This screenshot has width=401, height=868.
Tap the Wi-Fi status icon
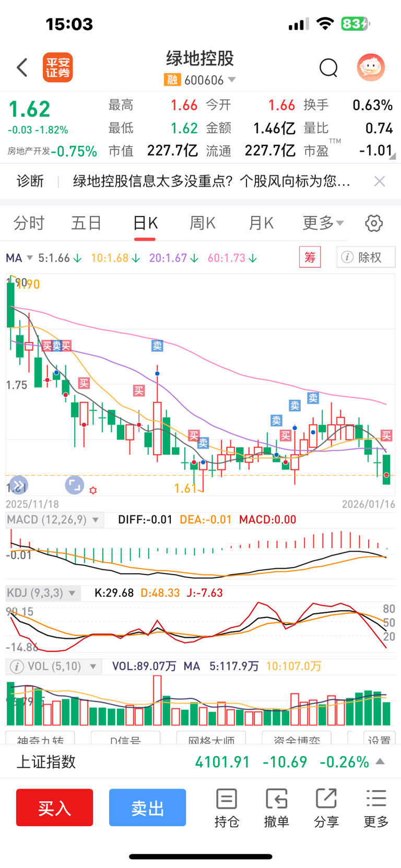point(325,23)
